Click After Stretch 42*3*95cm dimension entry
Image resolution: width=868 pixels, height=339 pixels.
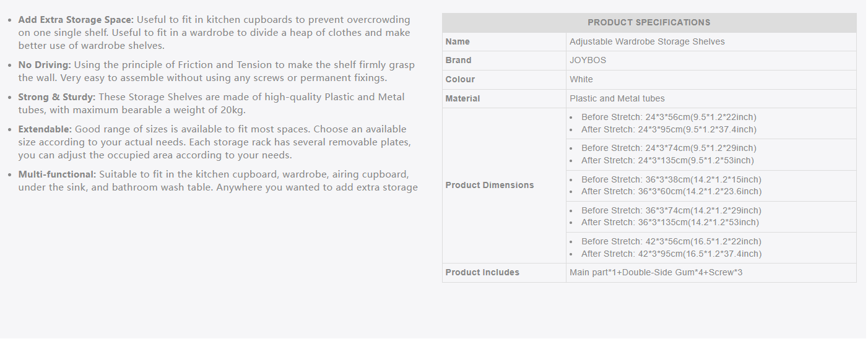click(671, 254)
